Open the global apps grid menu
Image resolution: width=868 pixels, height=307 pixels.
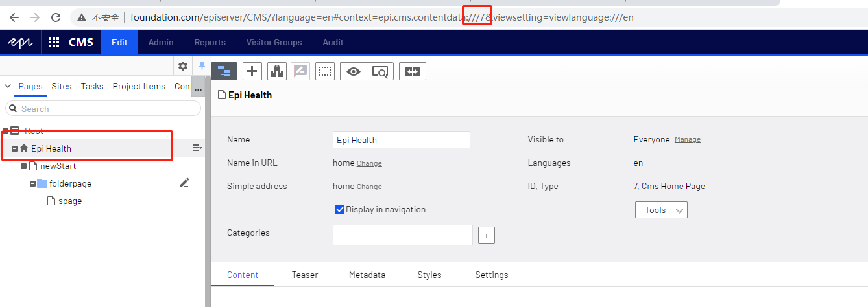pos(54,42)
